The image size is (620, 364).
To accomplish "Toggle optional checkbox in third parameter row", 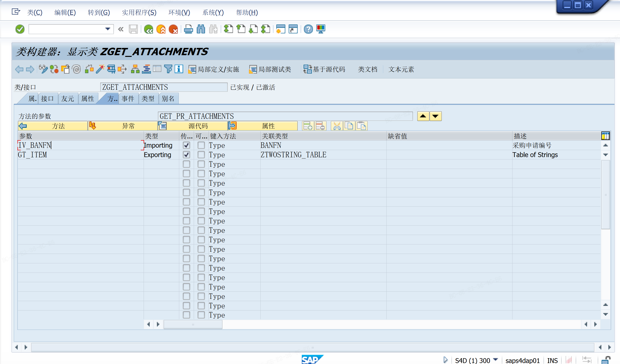I will coord(201,164).
